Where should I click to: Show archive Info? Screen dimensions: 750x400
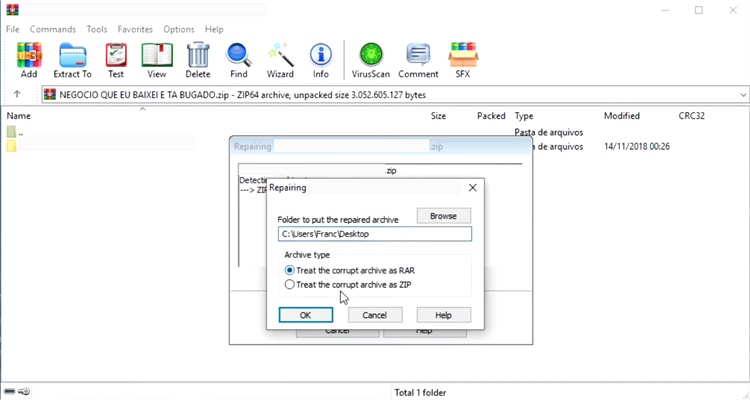(320, 60)
